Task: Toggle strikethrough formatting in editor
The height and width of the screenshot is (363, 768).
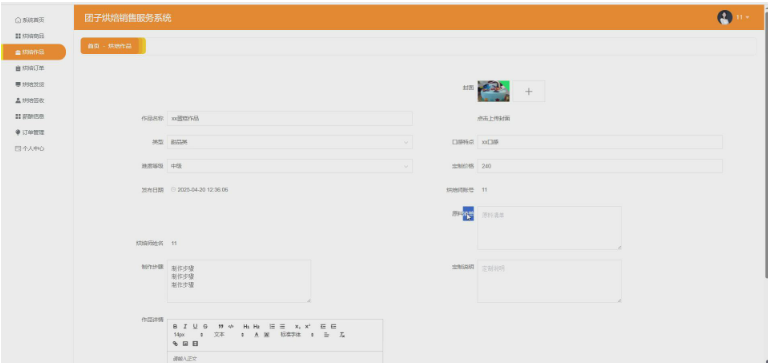Action: pos(205,326)
